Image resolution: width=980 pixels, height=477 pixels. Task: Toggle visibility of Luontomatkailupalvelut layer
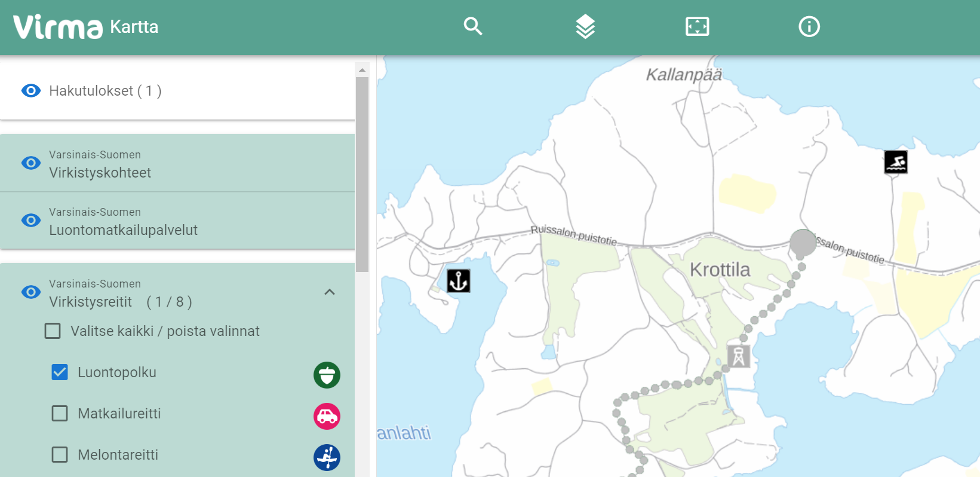pos(31,220)
